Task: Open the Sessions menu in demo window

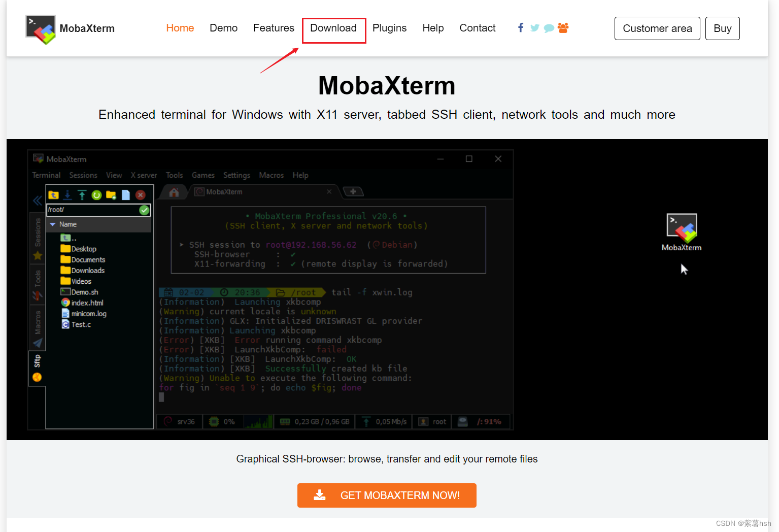Action: pyautogui.click(x=83, y=175)
